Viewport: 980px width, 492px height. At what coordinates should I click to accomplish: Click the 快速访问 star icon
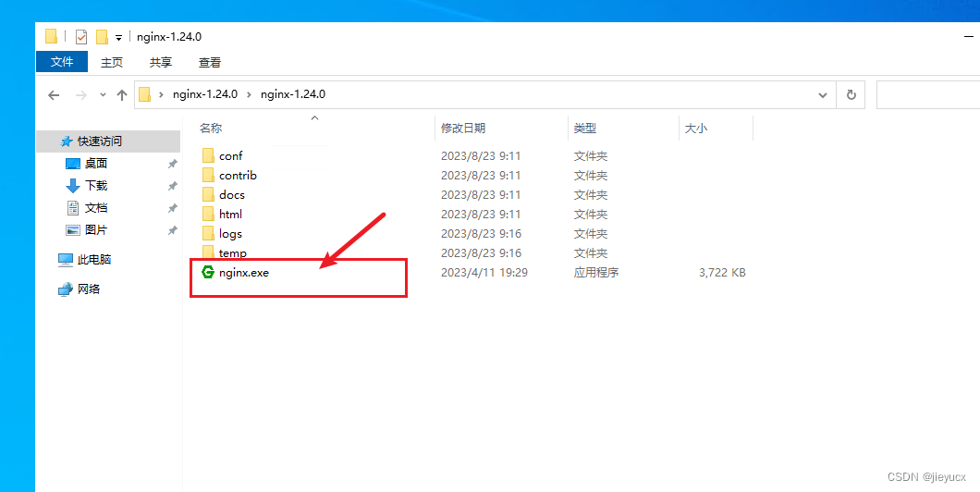67,141
